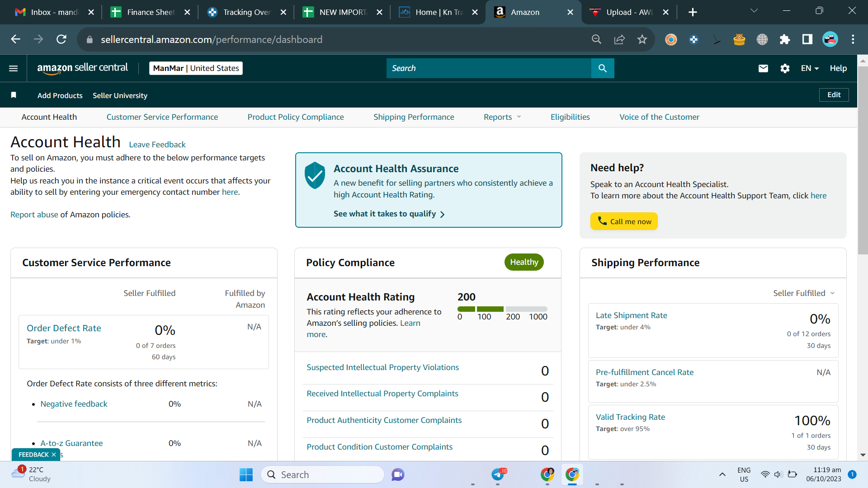This screenshot has height=488, width=868.
Task: Bookmark this page with the star
Action: click(642, 39)
